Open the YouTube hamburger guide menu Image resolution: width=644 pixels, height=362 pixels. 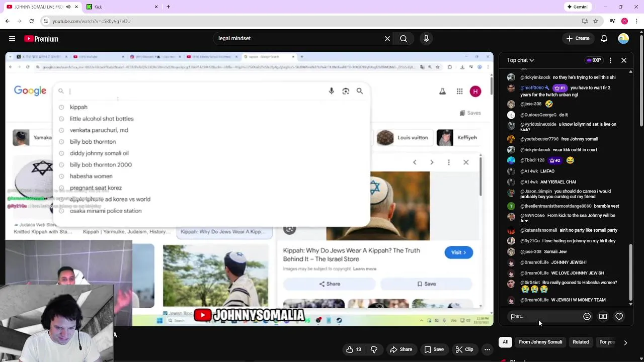pyautogui.click(x=12, y=39)
